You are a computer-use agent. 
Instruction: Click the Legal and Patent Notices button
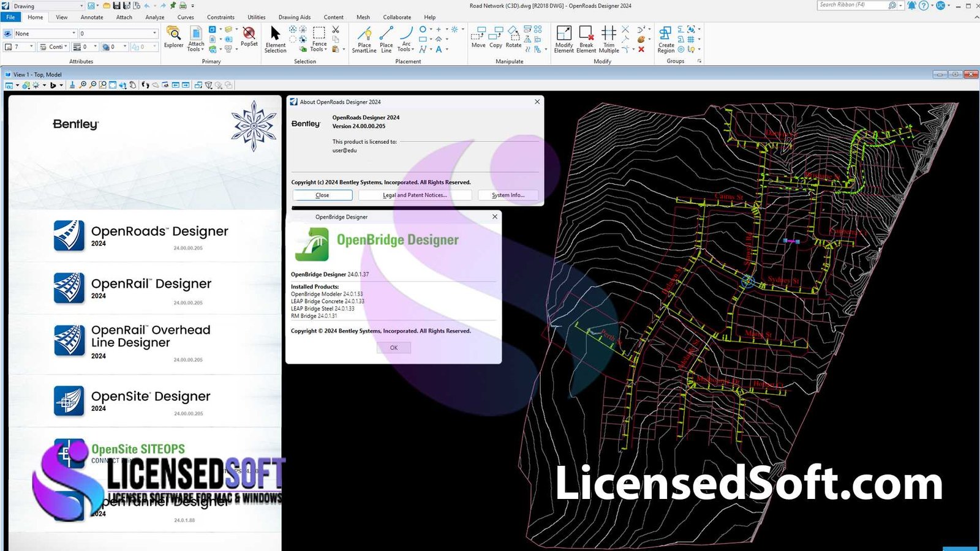415,195
